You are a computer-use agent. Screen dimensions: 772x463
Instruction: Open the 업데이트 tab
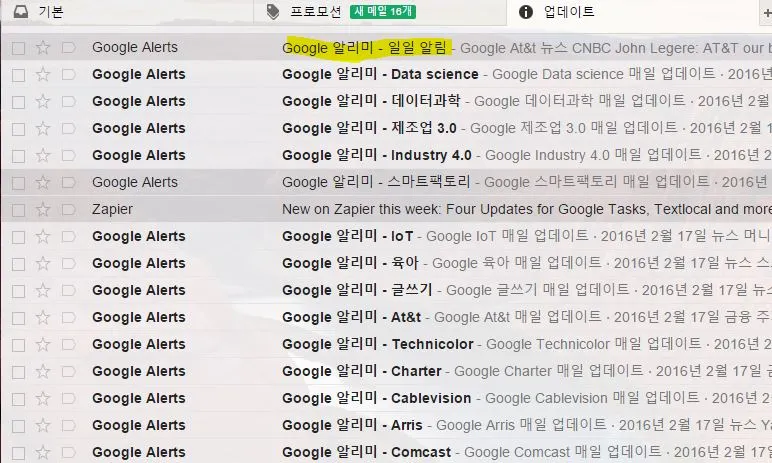pos(633,12)
